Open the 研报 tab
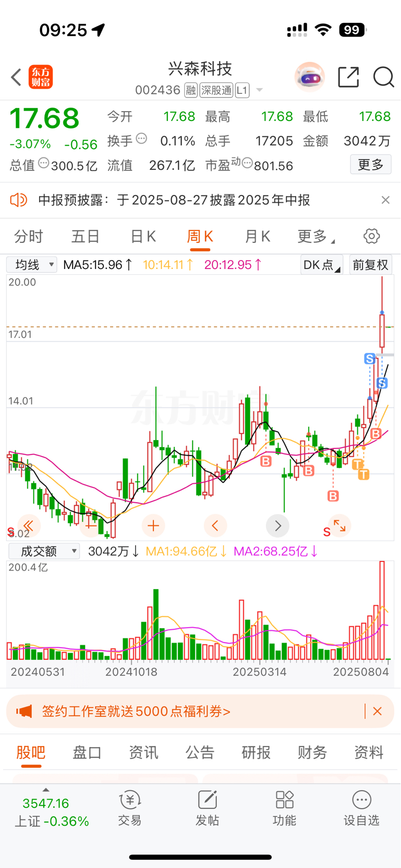401x868 pixels. 256,752
